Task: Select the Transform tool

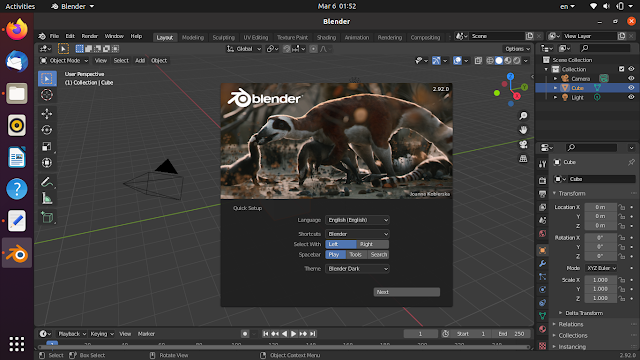Action: pyautogui.click(x=47, y=163)
